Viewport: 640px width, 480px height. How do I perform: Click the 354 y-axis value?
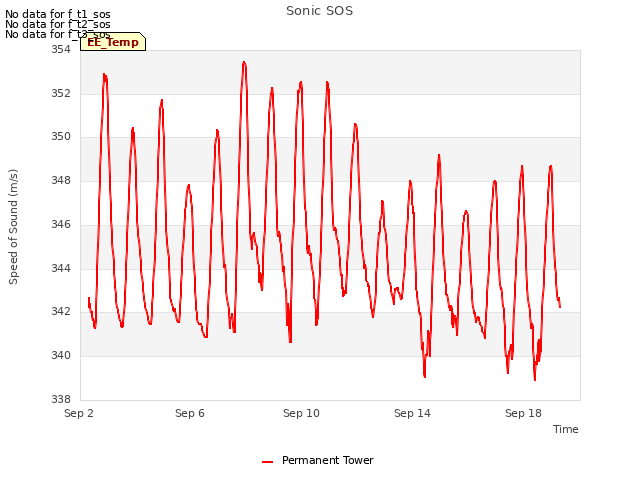(x=60, y=49)
